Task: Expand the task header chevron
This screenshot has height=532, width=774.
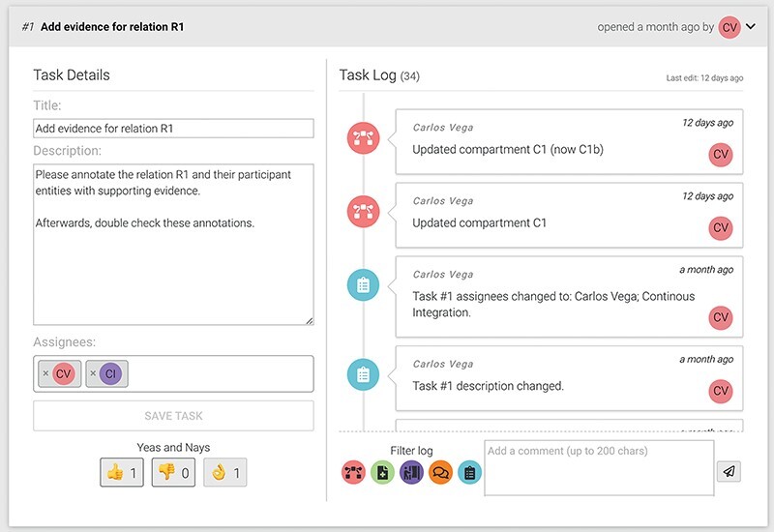Action: coord(751,27)
